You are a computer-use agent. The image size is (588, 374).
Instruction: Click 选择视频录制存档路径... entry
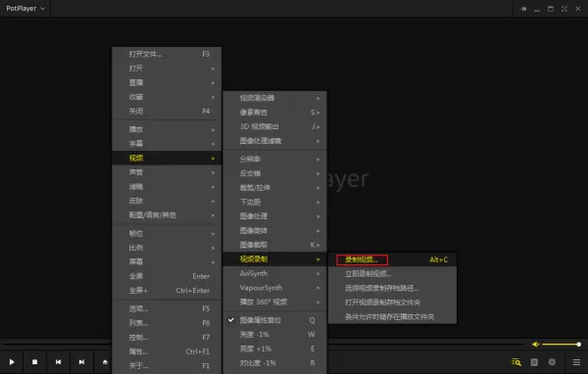click(393, 288)
